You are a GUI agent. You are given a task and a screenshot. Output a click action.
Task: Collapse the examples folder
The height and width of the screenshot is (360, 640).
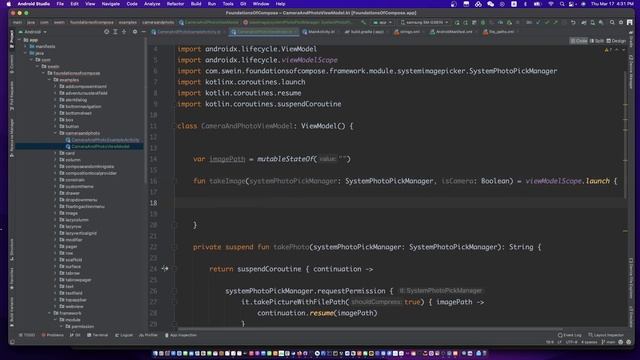click(x=50, y=80)
